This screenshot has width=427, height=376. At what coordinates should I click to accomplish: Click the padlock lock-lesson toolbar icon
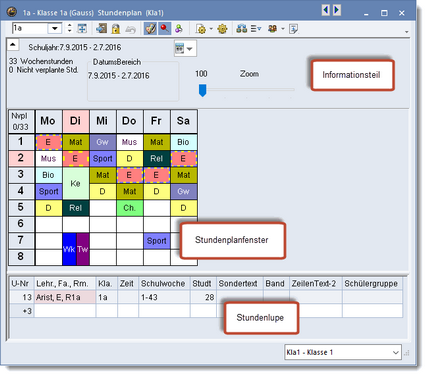[x=116, y=29]
